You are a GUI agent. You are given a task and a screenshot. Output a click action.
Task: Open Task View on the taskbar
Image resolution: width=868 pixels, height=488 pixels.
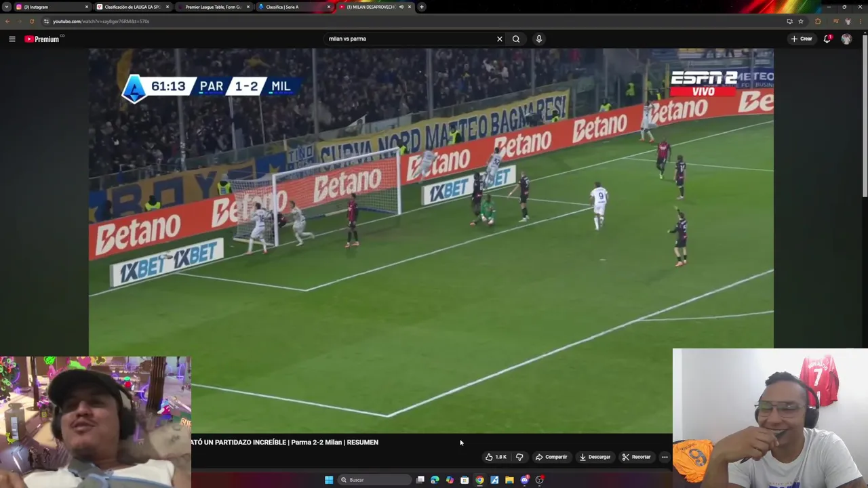coord(420,480)
